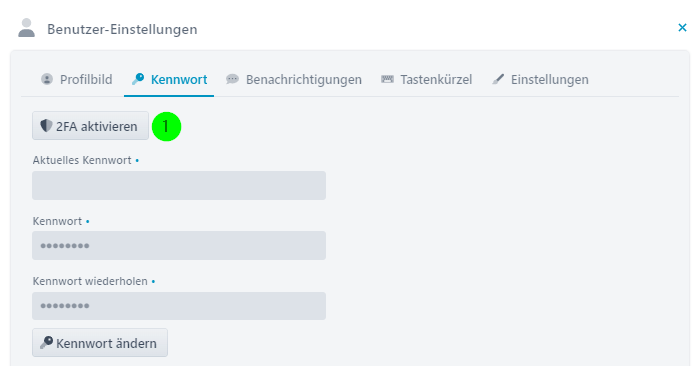Focus the Kennwort wiederholen field

179,306
